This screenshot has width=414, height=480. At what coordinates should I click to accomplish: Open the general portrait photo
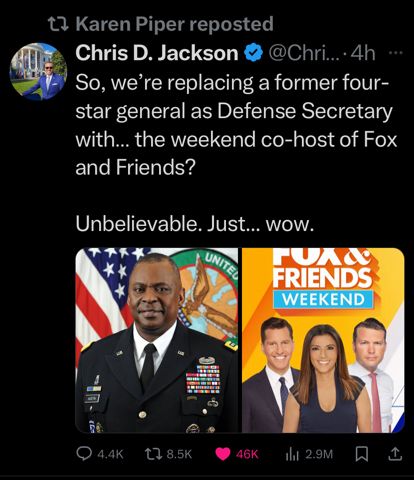pyautogui.click(x=157, y=340)
